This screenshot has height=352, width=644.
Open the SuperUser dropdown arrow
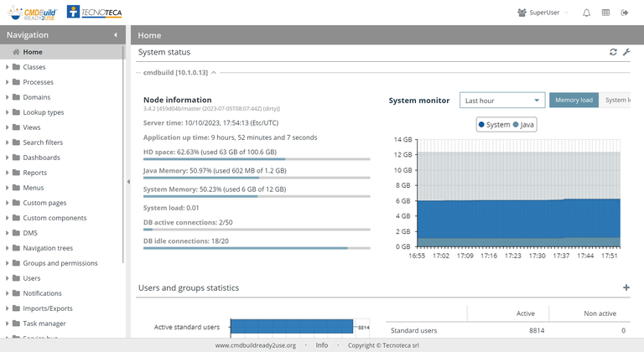click(x=567, y=13)
